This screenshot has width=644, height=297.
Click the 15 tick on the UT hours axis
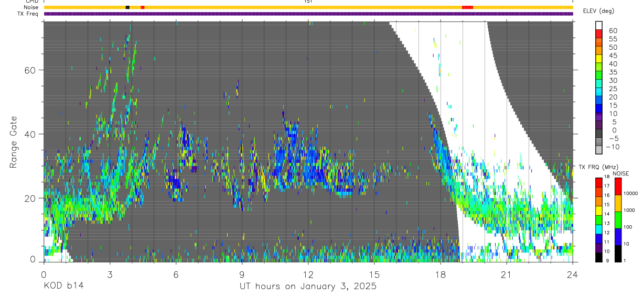[x=374, y=274]
